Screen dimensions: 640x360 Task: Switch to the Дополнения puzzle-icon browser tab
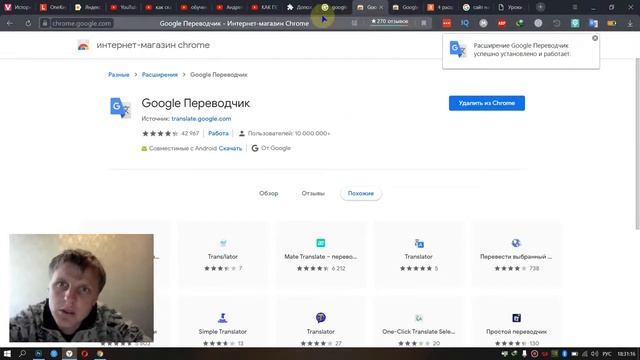click(x=300, y=7)
